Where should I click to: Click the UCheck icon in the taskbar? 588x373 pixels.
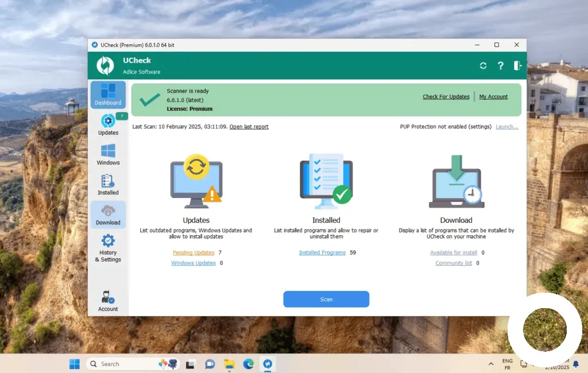268,364
